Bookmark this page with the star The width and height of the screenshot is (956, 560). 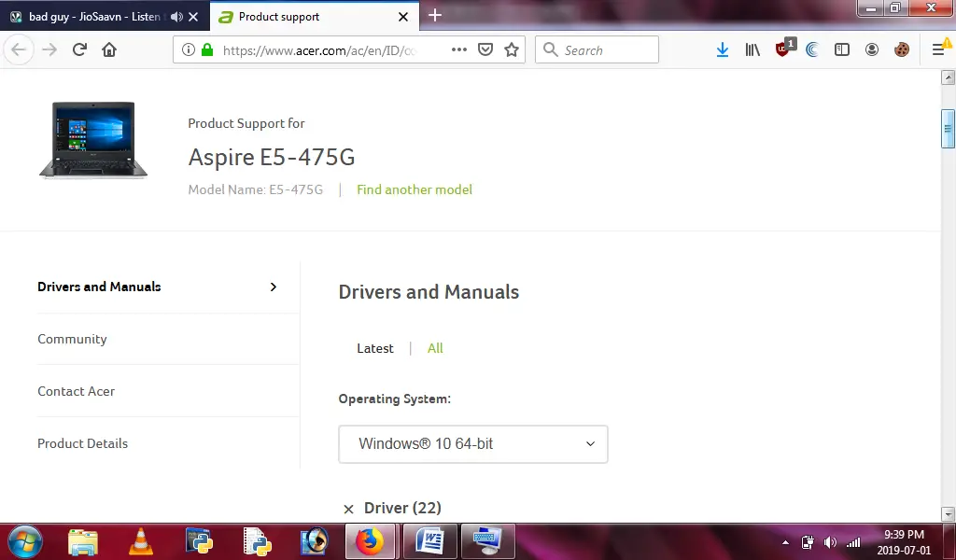(x=512, y=50)
